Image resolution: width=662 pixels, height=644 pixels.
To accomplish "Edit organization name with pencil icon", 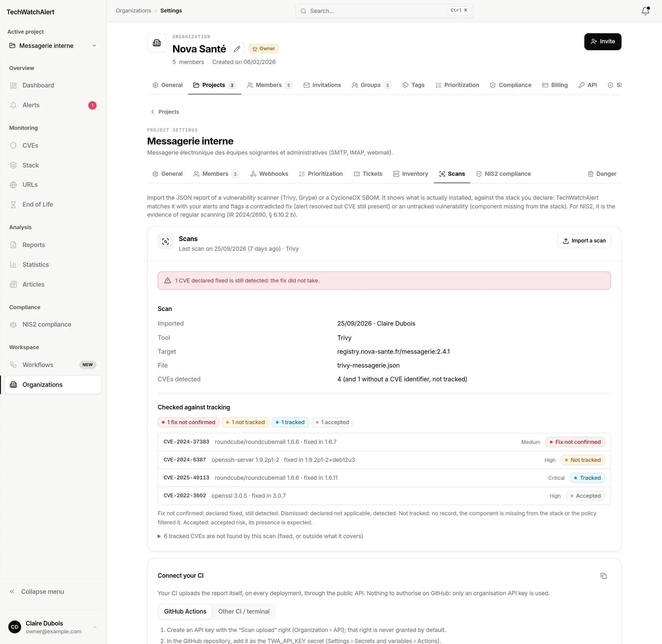I will coord(237,49).
